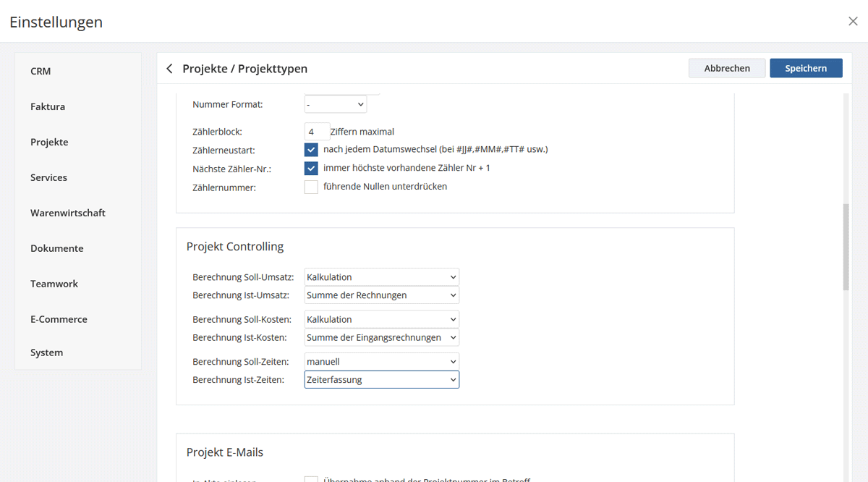Open Berechnung Soll-Umsatz dropdown
Screen dimensions: 868x482
(x=381, y=277)
